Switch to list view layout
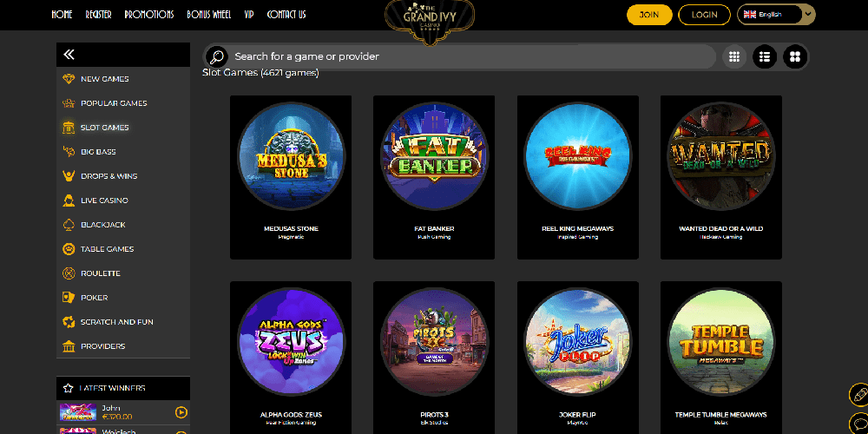Image resolution: width=868 pixels, height=434 pixels. click(x=765, y=56)
